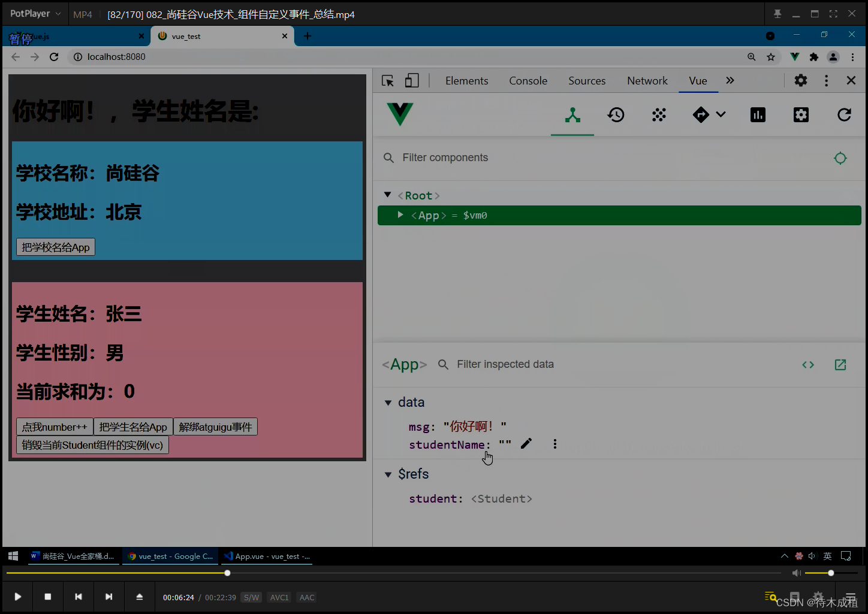Switch to the Console tab

click(x=528, y=81)
